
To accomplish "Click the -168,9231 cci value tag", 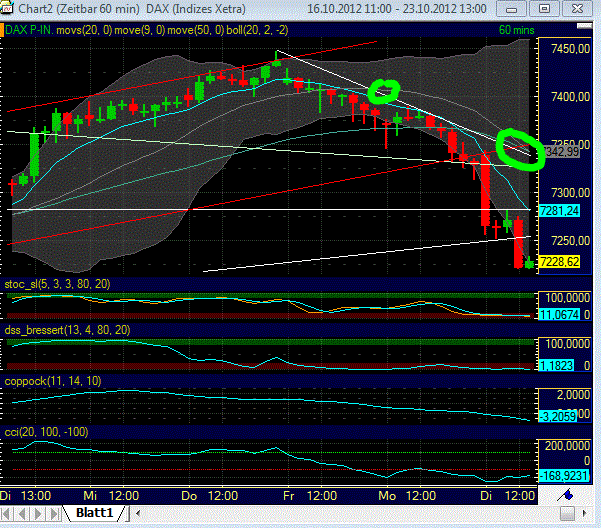I will click(x=563, y=476).
